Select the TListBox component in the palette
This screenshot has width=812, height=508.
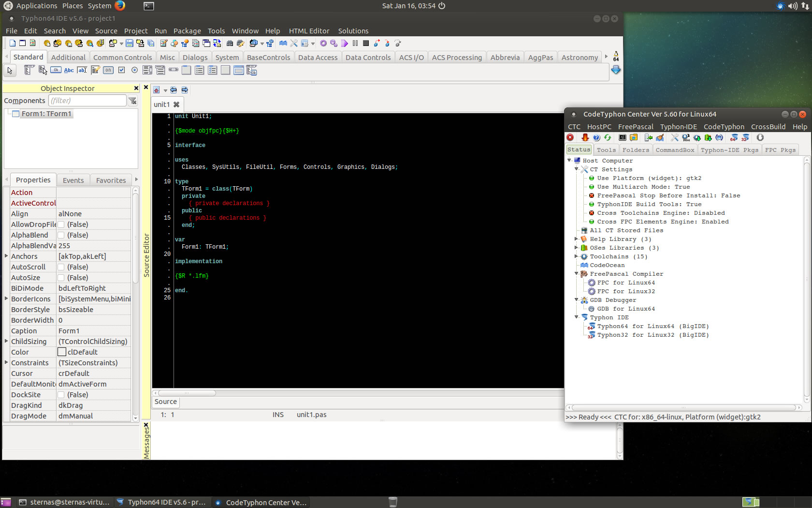(x=147, y=70)
